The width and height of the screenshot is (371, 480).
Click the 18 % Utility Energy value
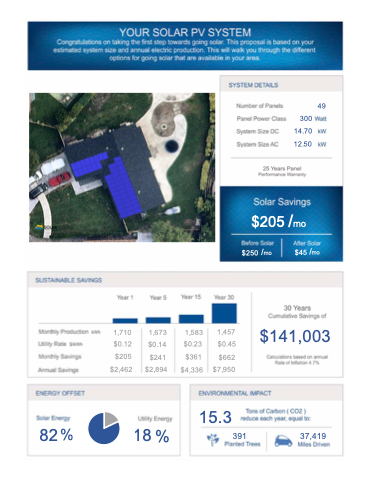(151, 436)
